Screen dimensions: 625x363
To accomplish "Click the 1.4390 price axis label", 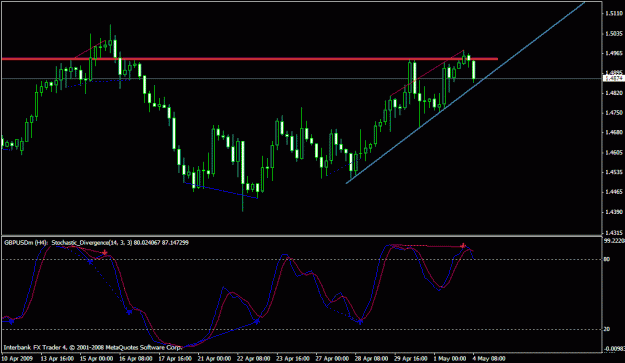I will pos(614,212).
